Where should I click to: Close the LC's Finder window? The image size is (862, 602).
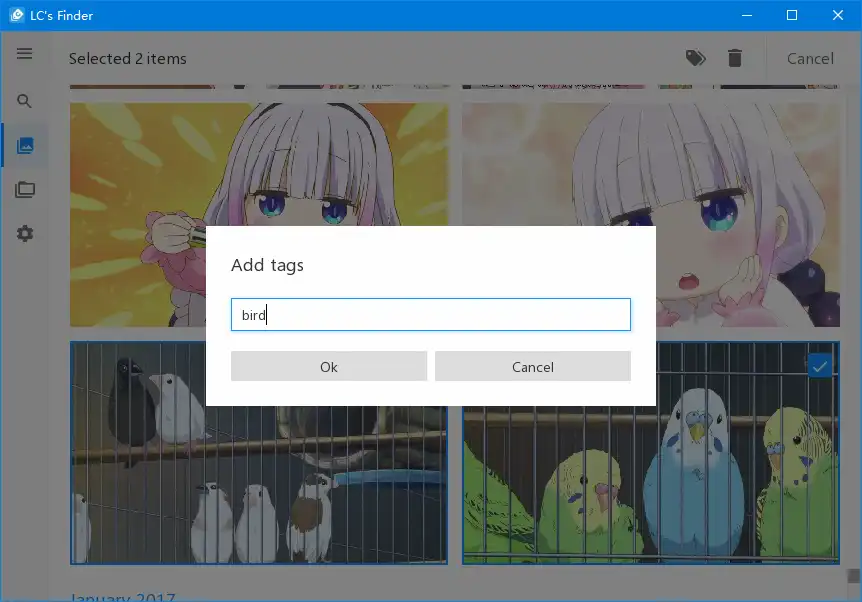click(838, 15)
